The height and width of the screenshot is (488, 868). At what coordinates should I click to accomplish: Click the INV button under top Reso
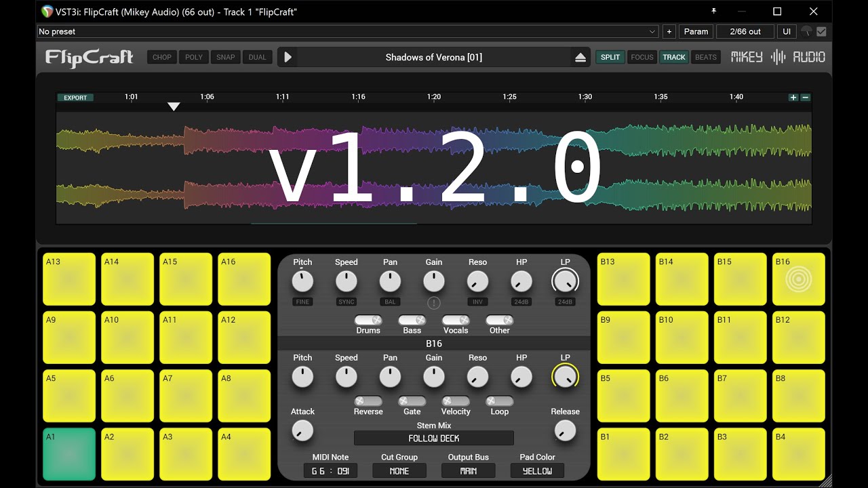coord(477,302)
